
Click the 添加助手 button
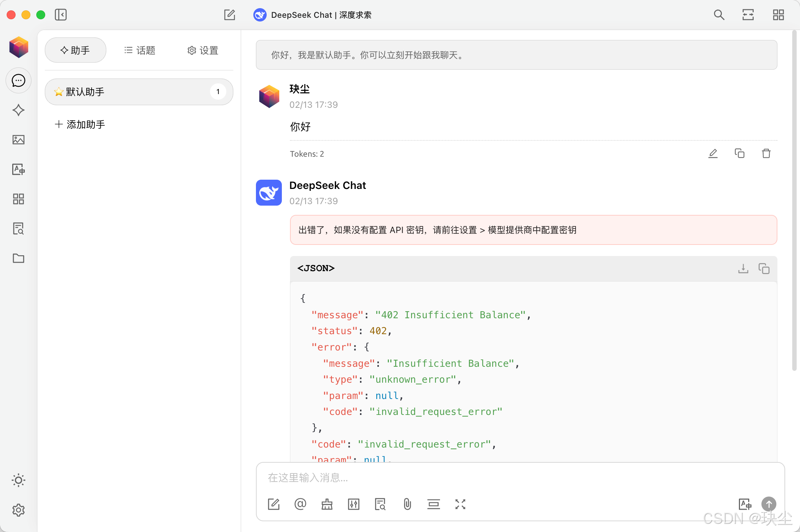pyautogui.click(x=80, y=124)
